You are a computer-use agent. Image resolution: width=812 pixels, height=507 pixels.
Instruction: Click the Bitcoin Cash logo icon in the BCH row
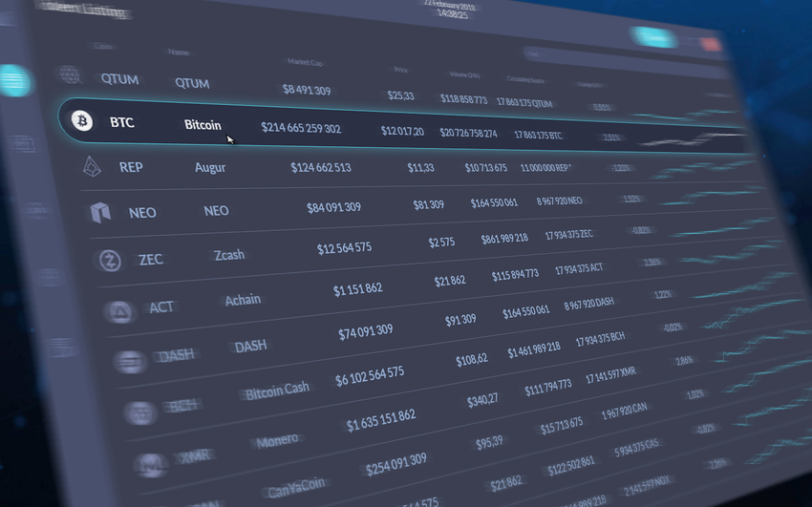click(x=139, y=412)
